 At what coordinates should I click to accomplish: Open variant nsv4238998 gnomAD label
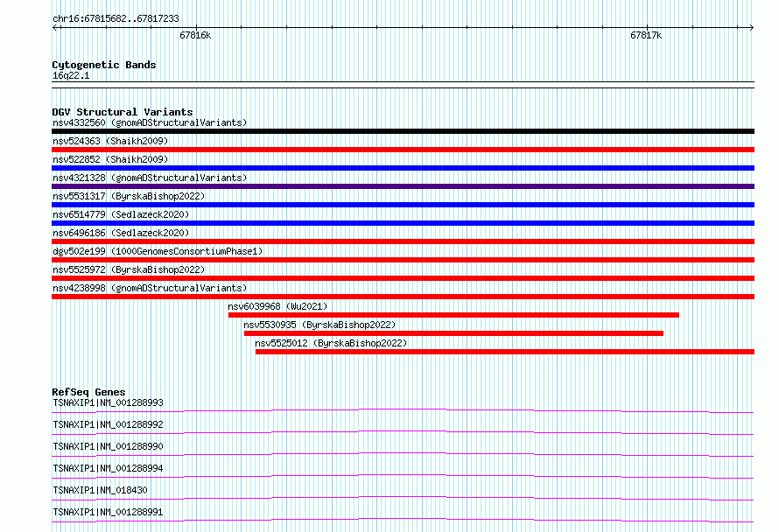[x=150, y=288]
